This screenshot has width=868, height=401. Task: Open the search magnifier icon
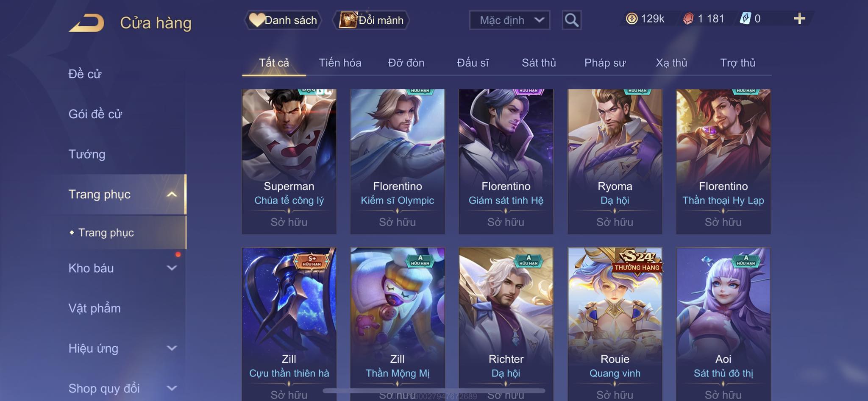click(571, 20)
